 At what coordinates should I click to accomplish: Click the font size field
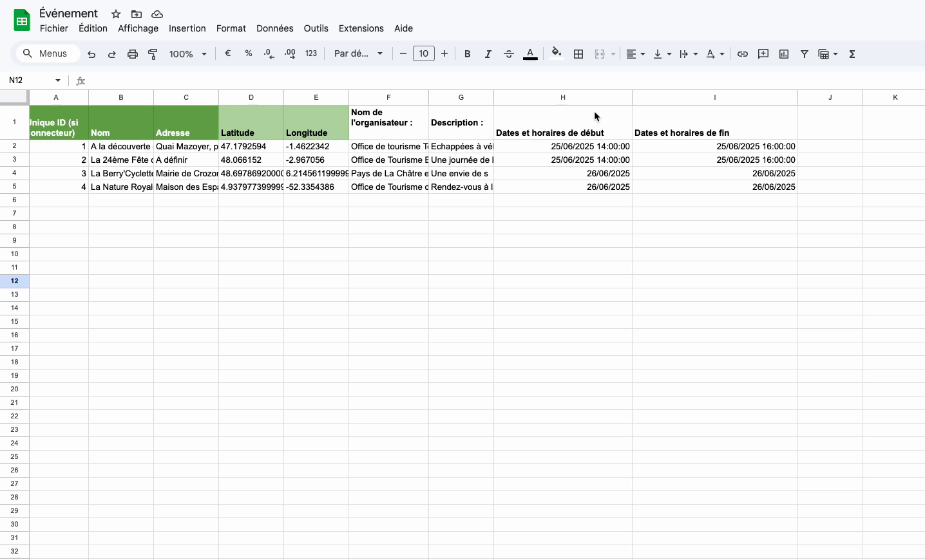tap(424, 54)
